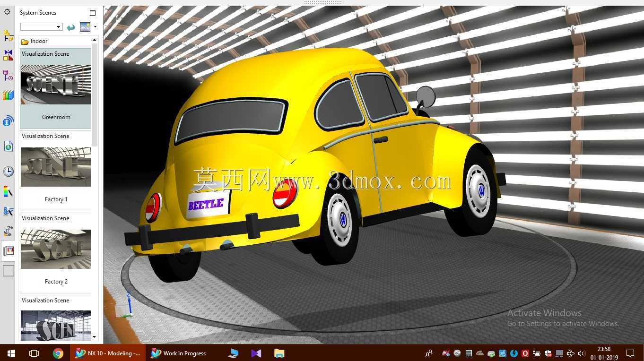Open the volume speaker tray icon
This screenshot has height=361, width=644.
click(x=582, y=353)
